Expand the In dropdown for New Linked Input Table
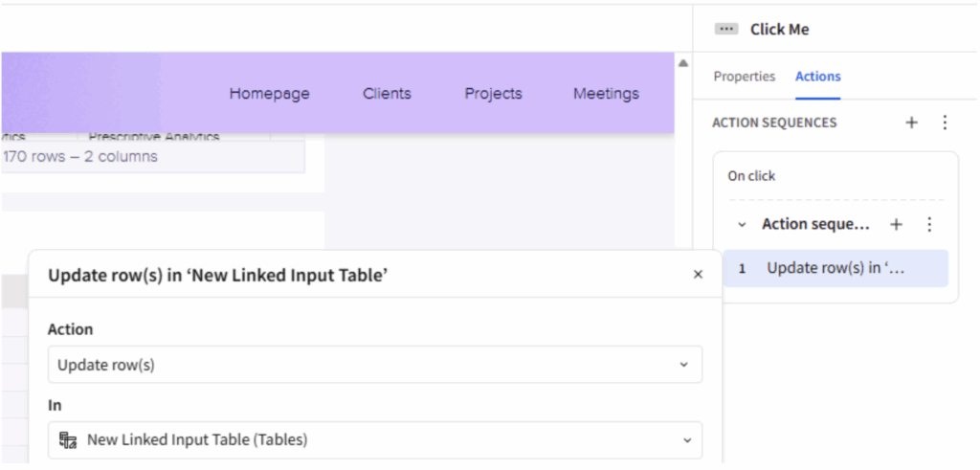980x470 pixels. point(683,440)
